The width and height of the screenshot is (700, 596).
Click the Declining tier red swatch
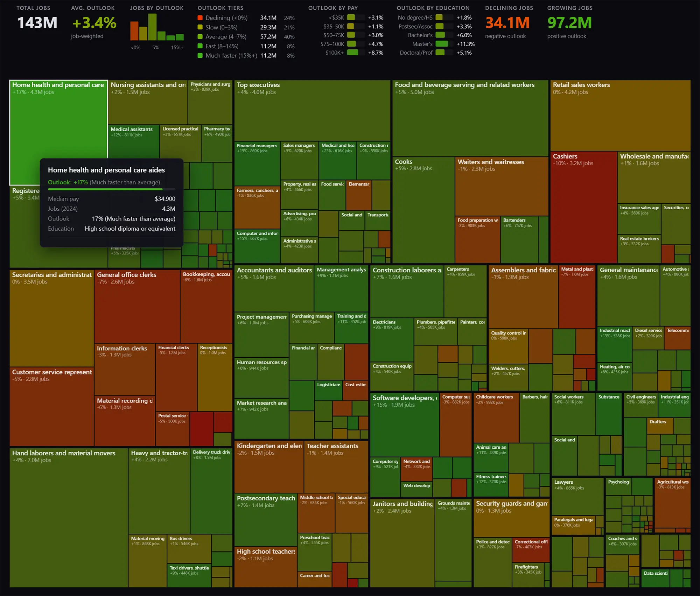tap(200, 18)
